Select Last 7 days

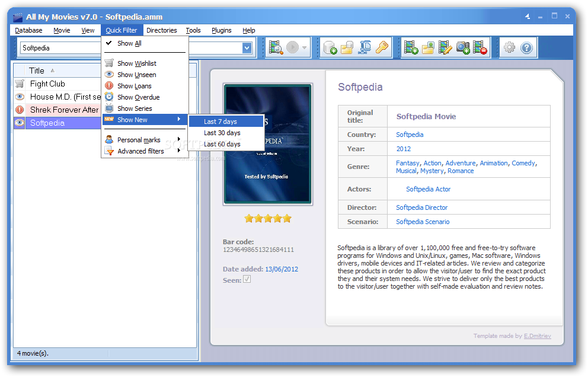226,122
